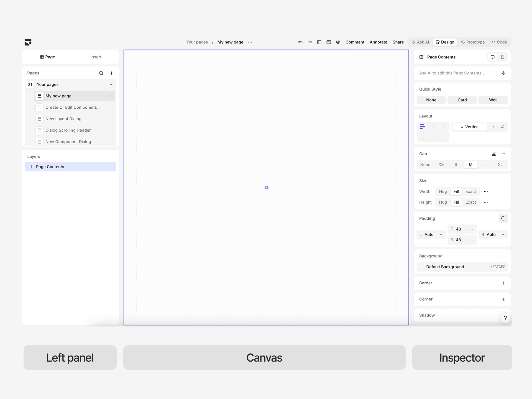Select the pages search magnifier icon

pyautogui.click(x=101, y=73)
